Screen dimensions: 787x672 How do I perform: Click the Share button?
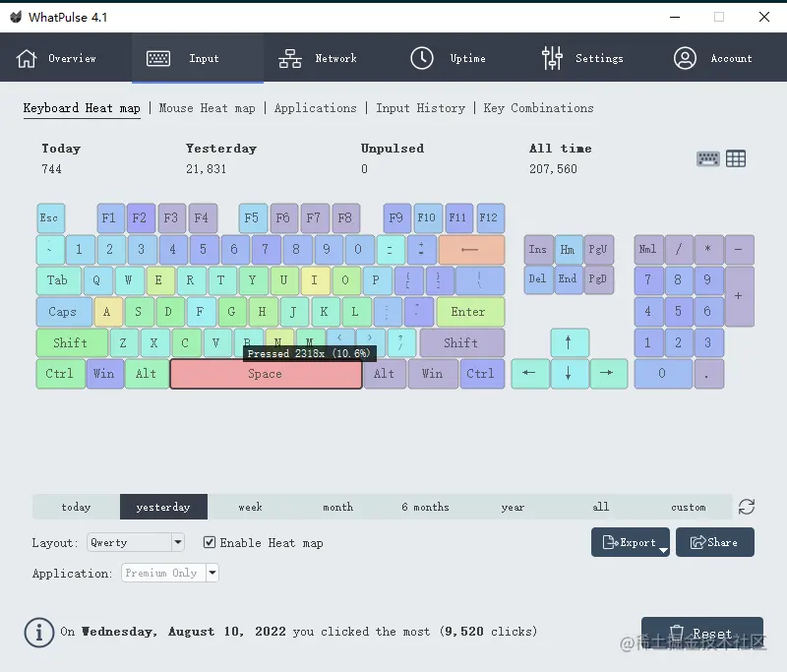715,542
